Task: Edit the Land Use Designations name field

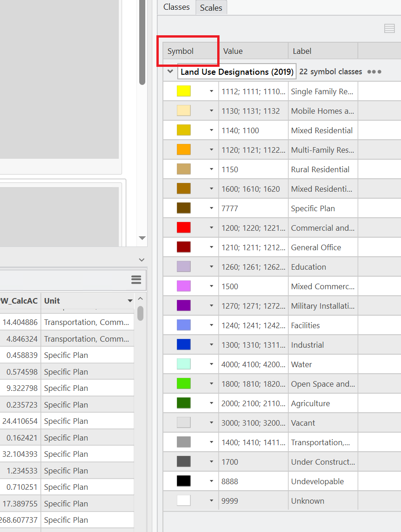Action: [x=237, y=71]
